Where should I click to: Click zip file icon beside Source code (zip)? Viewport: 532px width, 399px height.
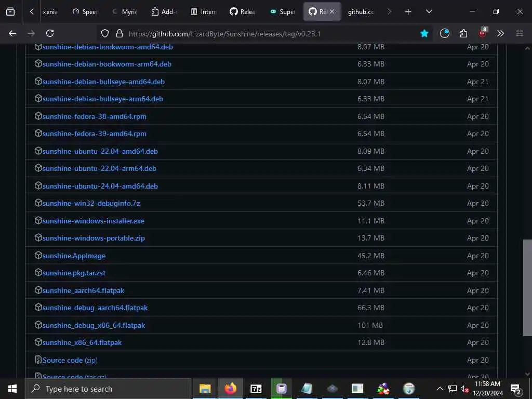tap(38, 360)
